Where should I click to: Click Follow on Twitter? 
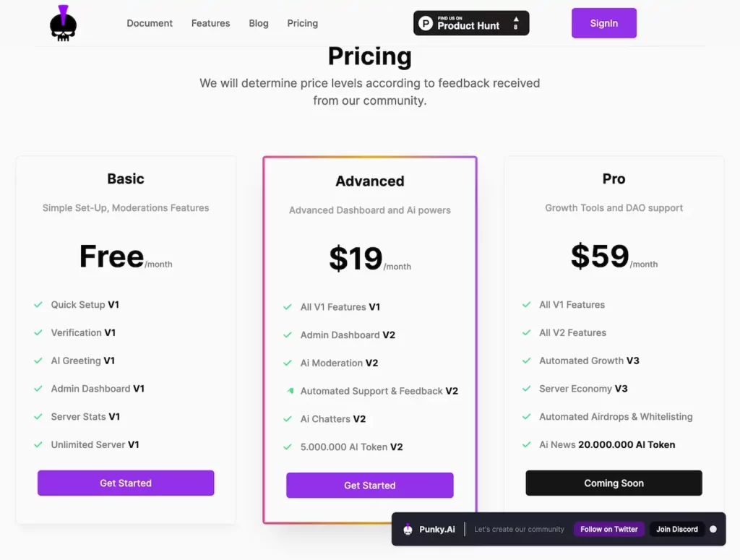(608, 529)
